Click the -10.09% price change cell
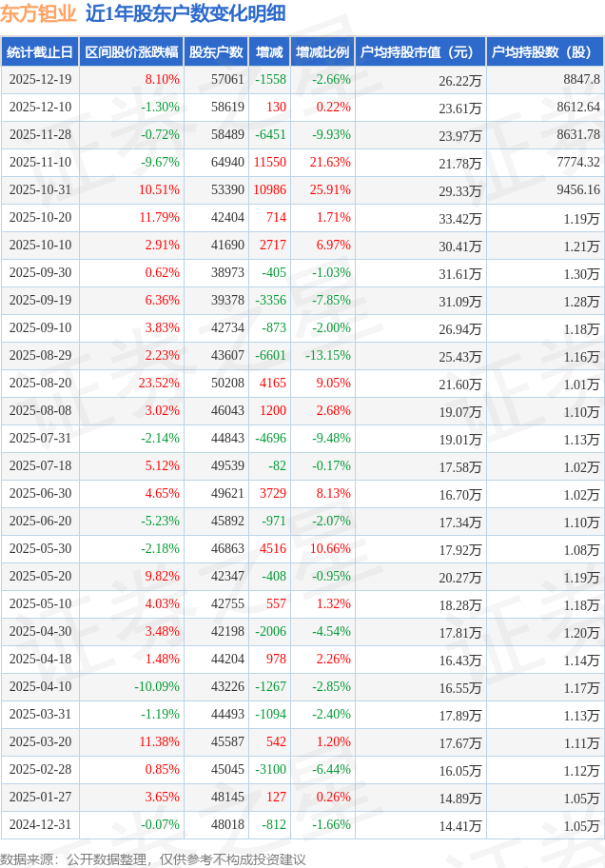 click(156, 687)
